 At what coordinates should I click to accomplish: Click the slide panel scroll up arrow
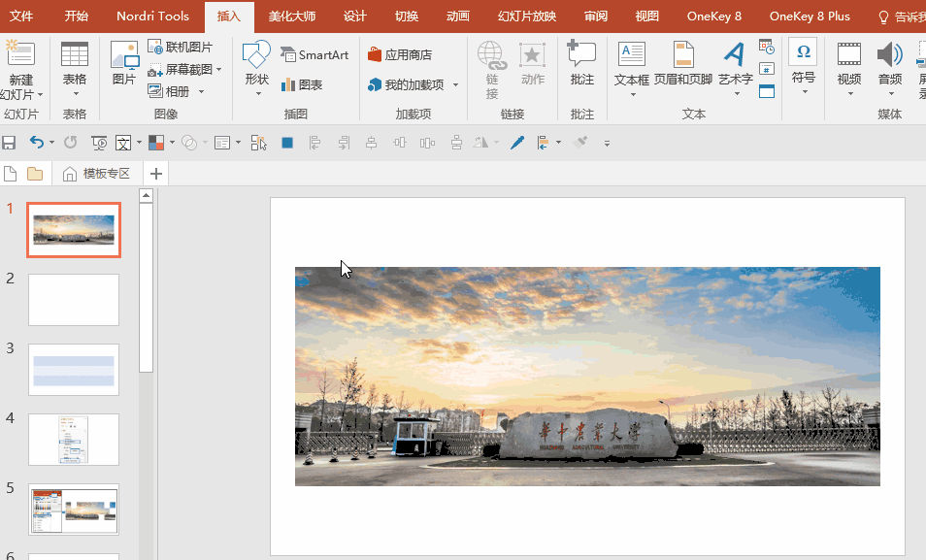(147, 196)
